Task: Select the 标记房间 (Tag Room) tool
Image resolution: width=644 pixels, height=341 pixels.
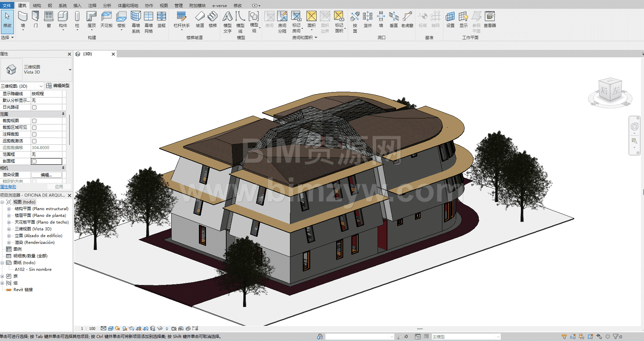Action: [x=296, y=22]
